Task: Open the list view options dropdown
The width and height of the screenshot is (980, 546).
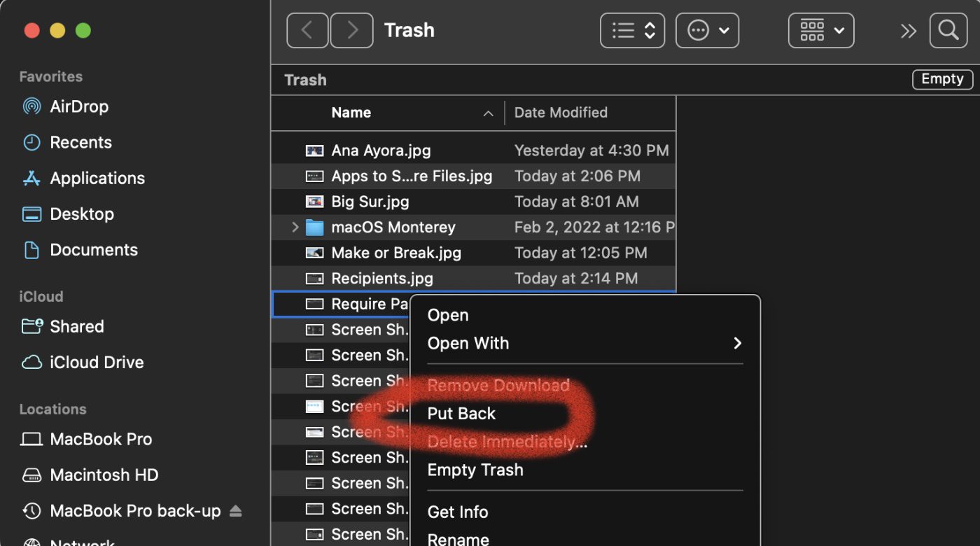Action: point(632,31)
